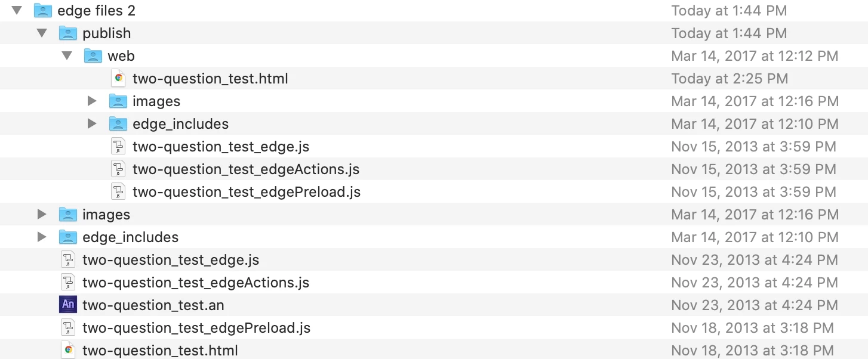Viewport: 868px width, 359px height.
Task: Expand the images folder inside web
Action: (x=92, y=101)
